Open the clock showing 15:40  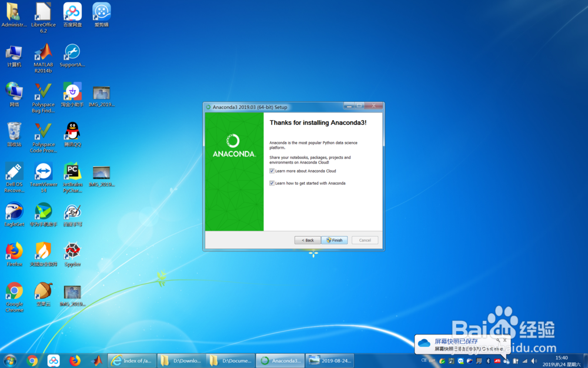562,361
